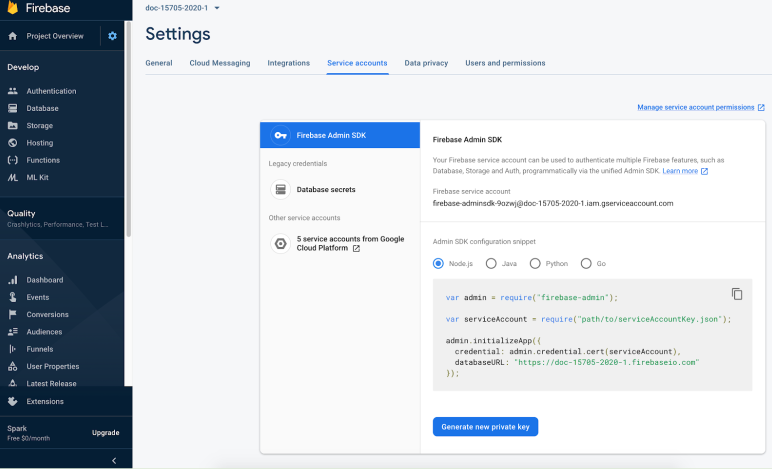Select the Java radio button
This screenshot has width=772, height=469.
coord(491,263)
